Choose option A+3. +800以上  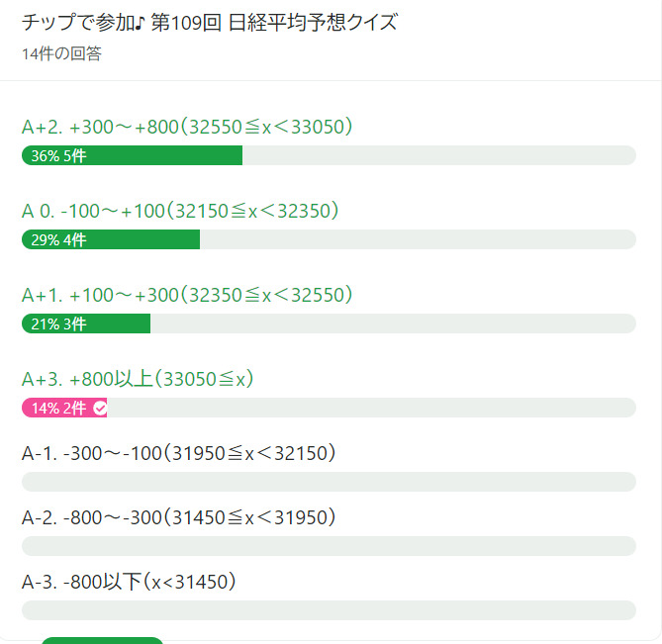click(x=139, y=379)
